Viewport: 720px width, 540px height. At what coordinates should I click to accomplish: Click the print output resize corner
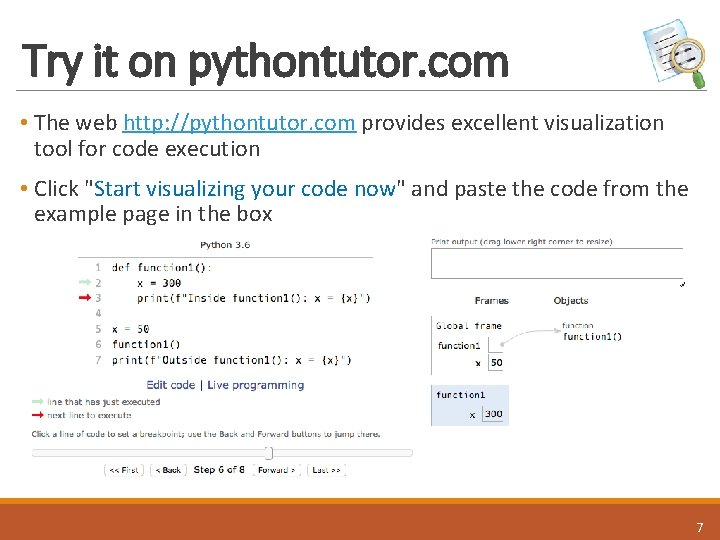pos(682,284)
